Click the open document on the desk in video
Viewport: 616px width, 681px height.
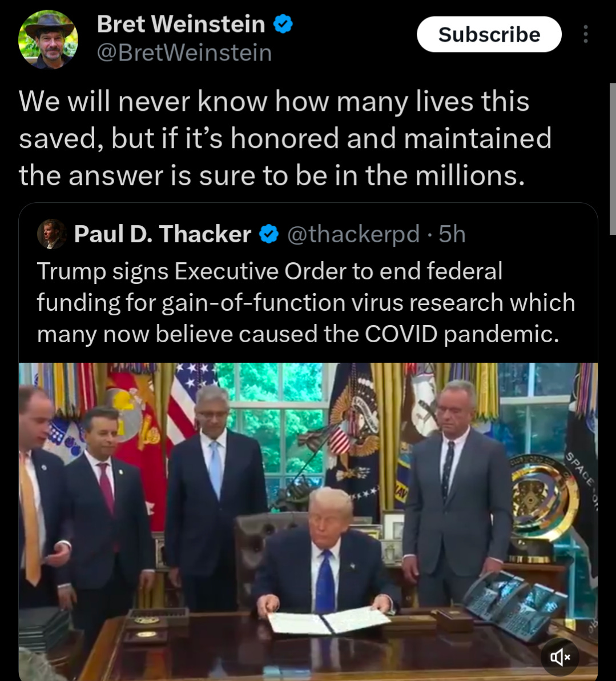tap(328, 620)
